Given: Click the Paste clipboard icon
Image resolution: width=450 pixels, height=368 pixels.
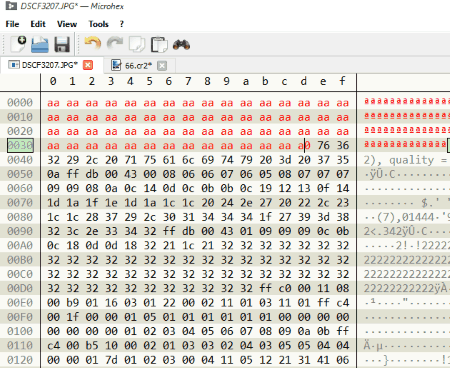Looking at the screenshot, I should click(x=159, y=44).
